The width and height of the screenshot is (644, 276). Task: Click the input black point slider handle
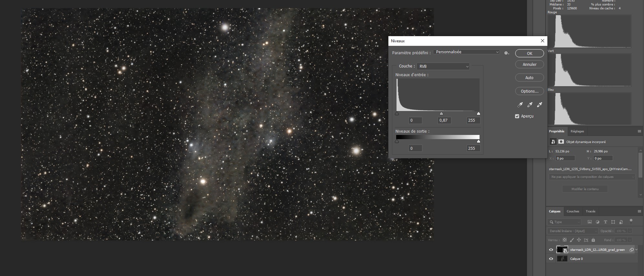point(397,113)
